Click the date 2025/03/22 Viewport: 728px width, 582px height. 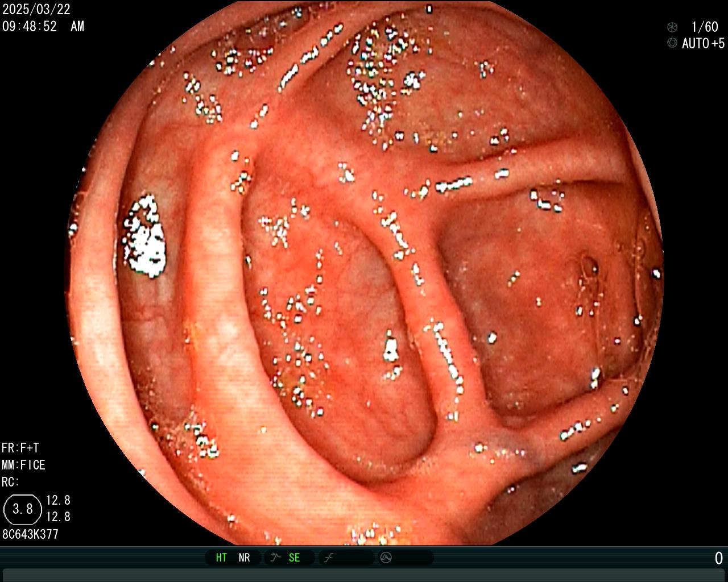[36, 10]
